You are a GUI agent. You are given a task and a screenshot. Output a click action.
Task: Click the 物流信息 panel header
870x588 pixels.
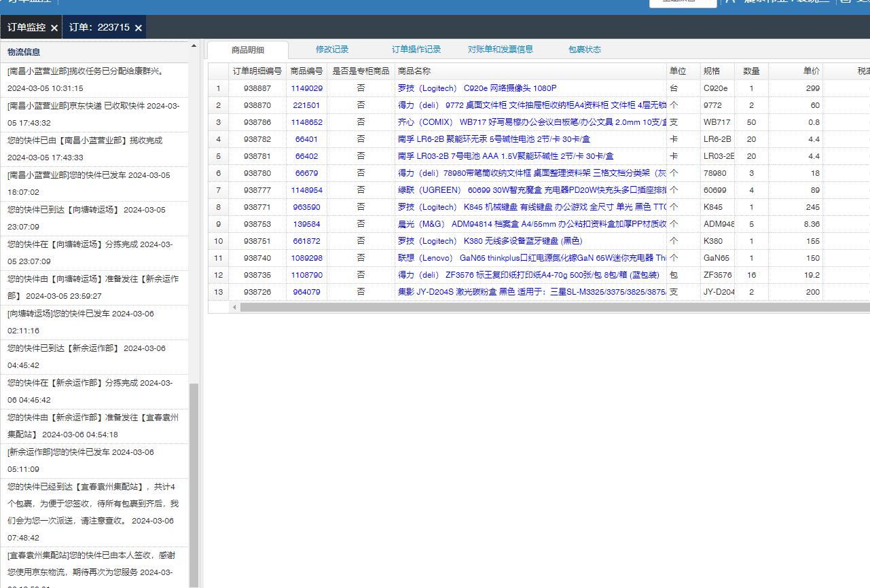pos(94,52)
